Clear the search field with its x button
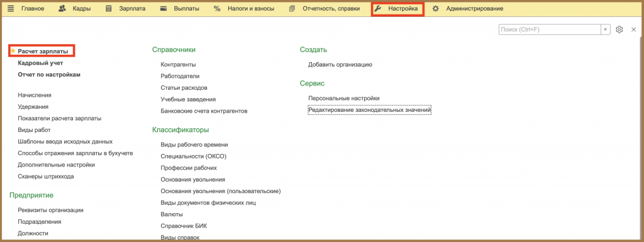Image resolution: width=644 pixels, height=242 pixels. point(606,30)
